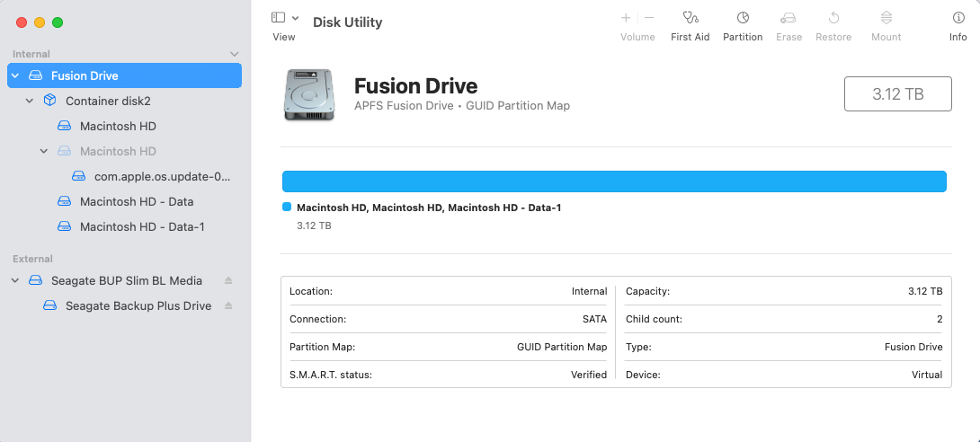980x442 pixels.
Task: Collapse the greyed Macintosh HD disclosure arrow
Action: (x=44, y=151)
